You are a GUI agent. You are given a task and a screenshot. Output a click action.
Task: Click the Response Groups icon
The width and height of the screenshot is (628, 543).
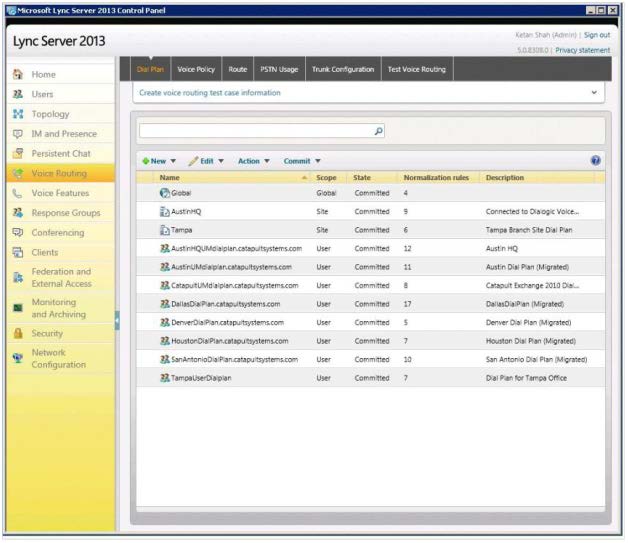(x=18, y=213)
